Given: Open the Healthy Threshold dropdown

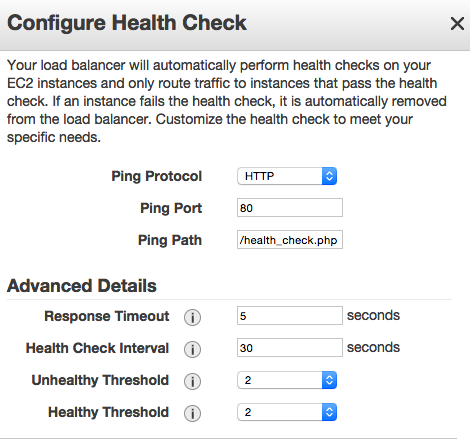Looking at the screenshot, I should coord(287,412).
